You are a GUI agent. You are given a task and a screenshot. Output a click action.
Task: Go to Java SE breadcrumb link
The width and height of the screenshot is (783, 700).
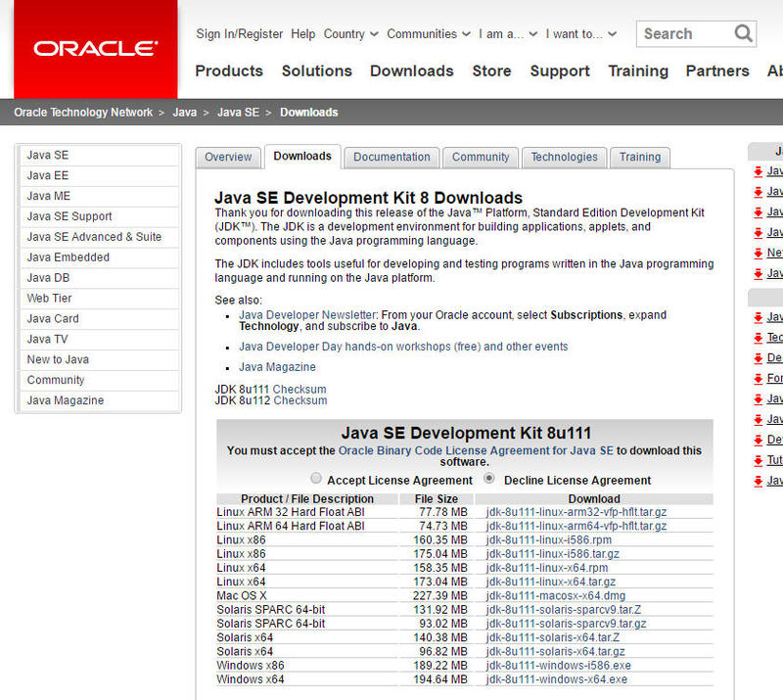pos(238,113)
